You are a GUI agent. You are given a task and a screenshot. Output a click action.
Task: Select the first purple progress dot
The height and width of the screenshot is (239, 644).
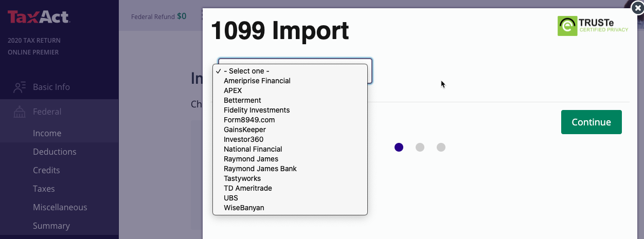[399, 148]
